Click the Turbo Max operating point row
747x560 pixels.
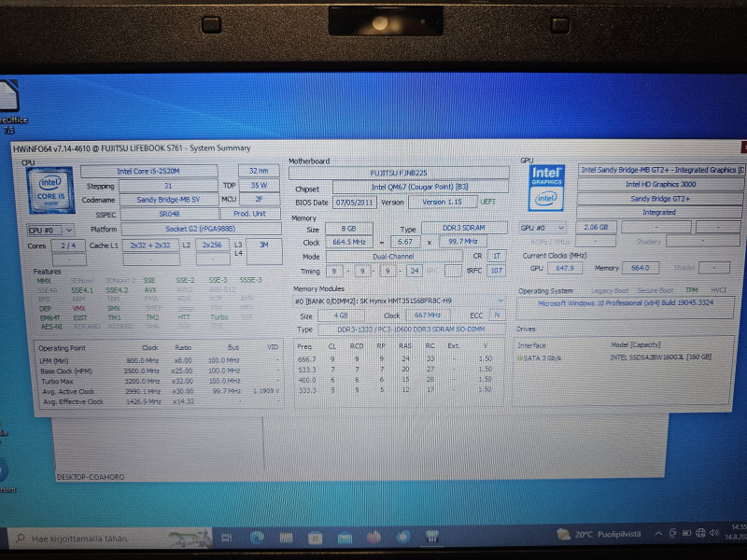pos(161,381)
